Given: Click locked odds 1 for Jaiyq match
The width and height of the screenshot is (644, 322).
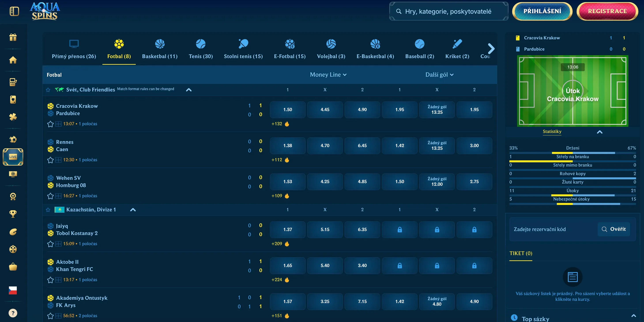Looking at the screenshot, I should [x=399, y=230].
